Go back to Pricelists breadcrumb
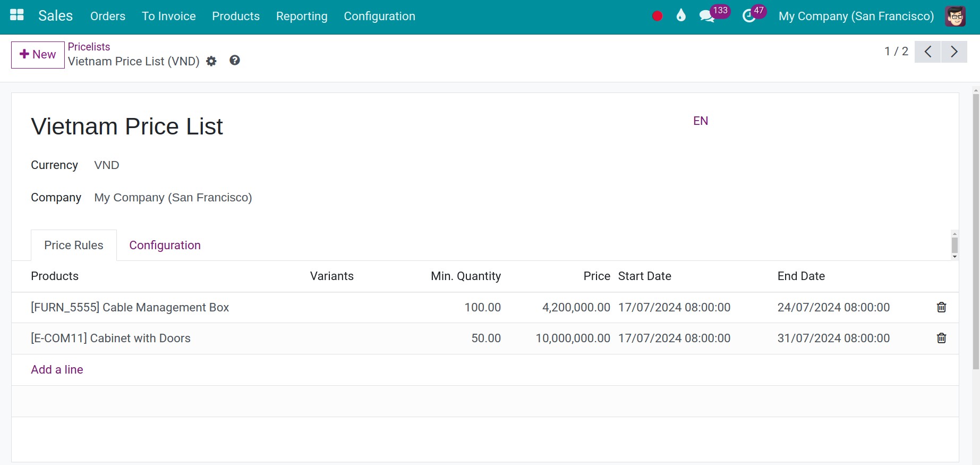The height and width of the screenshot is (465, 980). coord(89,47)
